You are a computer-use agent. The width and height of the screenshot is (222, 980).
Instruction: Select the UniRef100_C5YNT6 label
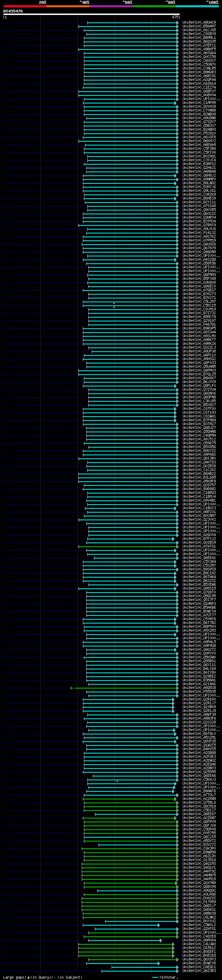coord(199,619)
